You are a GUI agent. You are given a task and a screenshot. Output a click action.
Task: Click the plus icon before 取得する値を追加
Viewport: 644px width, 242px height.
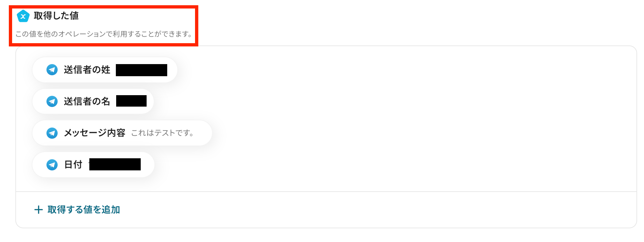point(39,210)
